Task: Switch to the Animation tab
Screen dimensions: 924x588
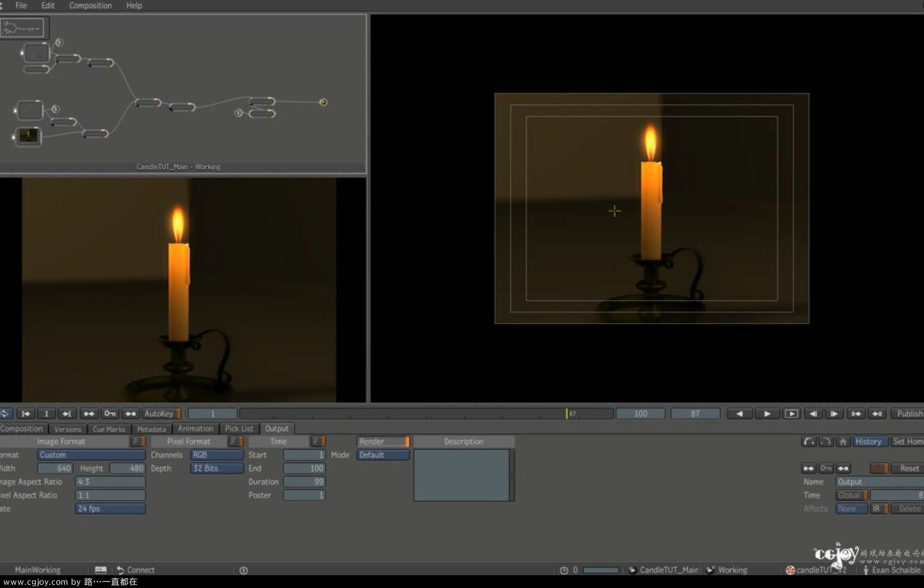Action: (x=195, y=429)
